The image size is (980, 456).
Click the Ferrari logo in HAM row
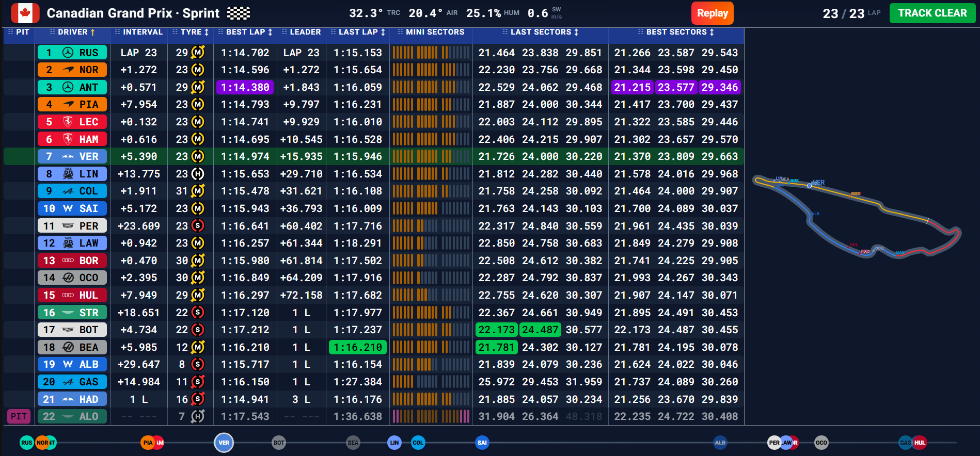[x=68, y=139]
